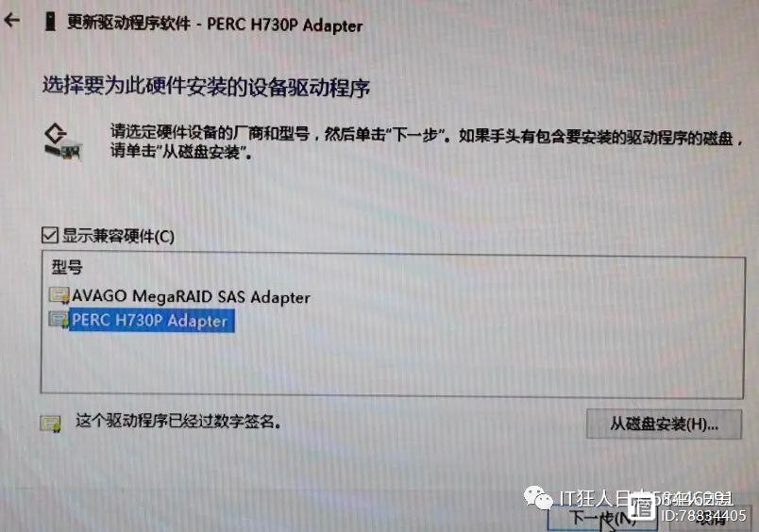
Task: Click the device icon beside the window title
Action: pos(49,22)
